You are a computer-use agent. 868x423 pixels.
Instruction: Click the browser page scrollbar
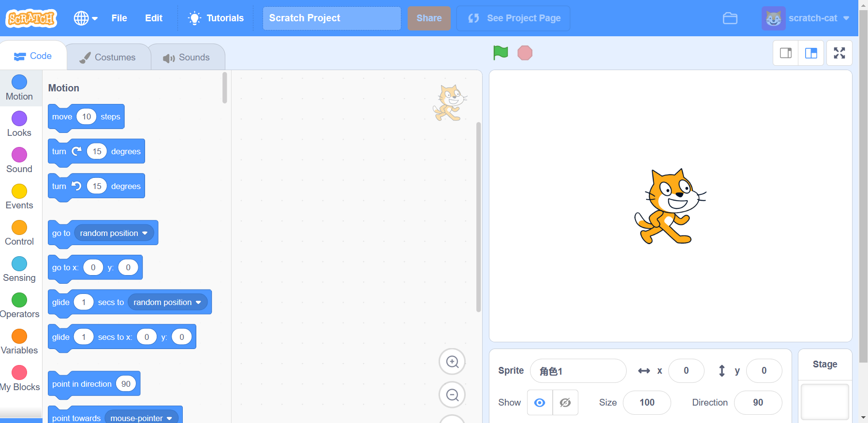[863, 186]
